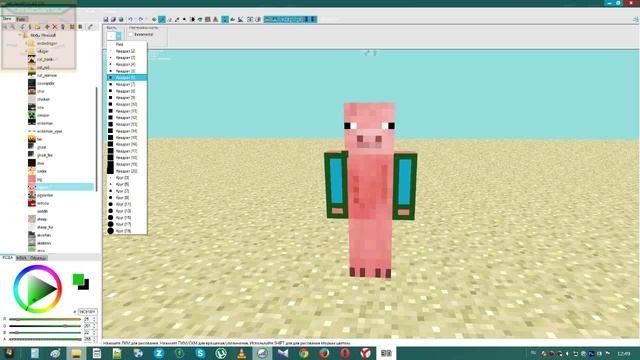640x360 pixels.
Task: Click the G green channel slider
Action: [45, 326]
